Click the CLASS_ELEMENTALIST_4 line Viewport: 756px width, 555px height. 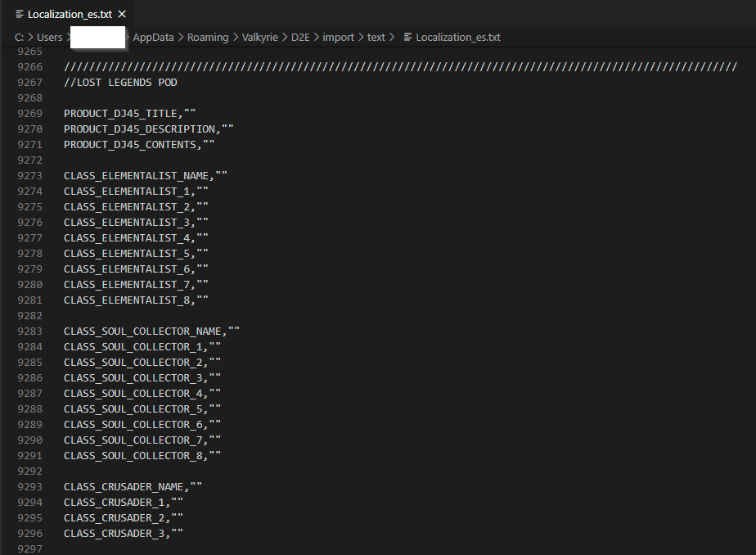136,237
